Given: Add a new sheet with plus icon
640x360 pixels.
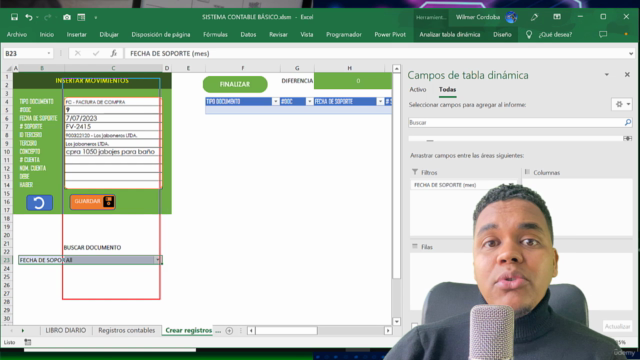Looking at the screenshot, I should point(229,331).
